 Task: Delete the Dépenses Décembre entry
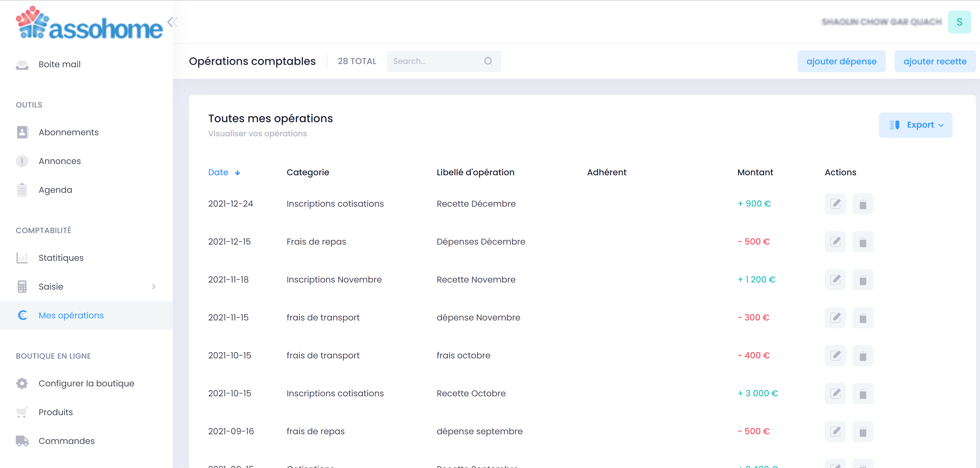[863, 241]
